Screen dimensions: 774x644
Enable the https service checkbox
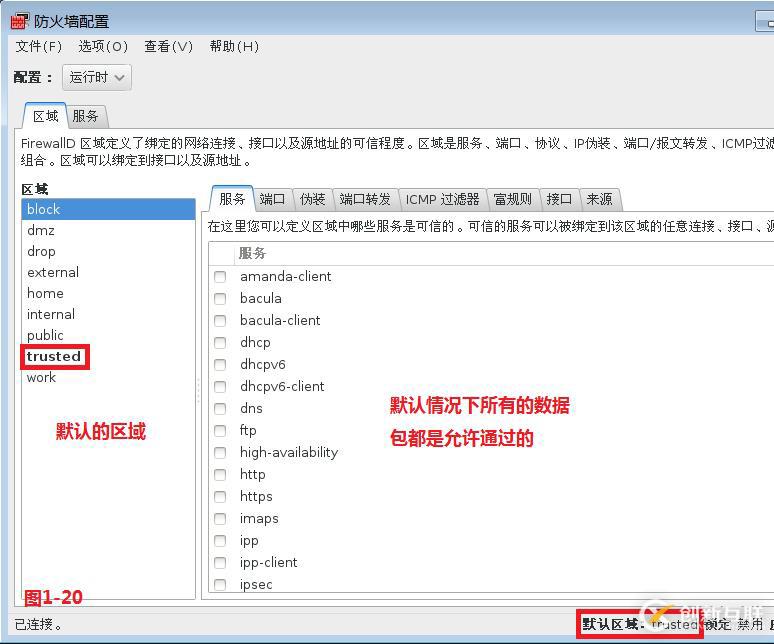click(220, 496)
